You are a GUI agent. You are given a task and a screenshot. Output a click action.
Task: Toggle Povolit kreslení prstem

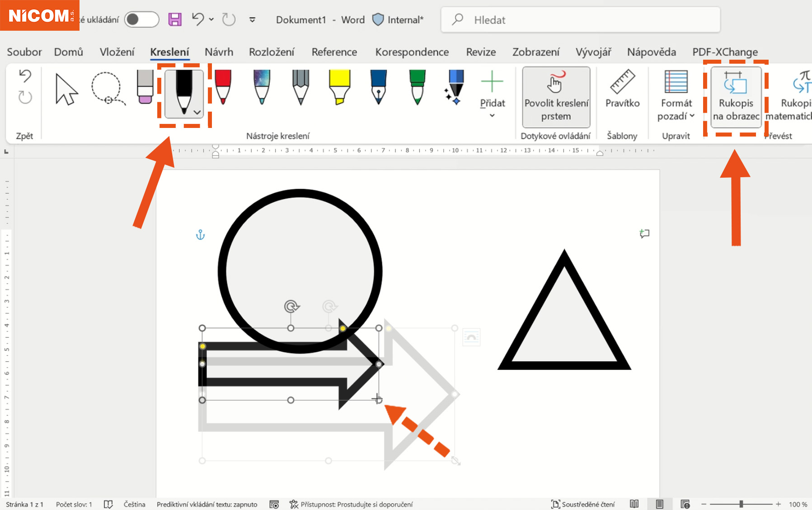tap(556, 97)
